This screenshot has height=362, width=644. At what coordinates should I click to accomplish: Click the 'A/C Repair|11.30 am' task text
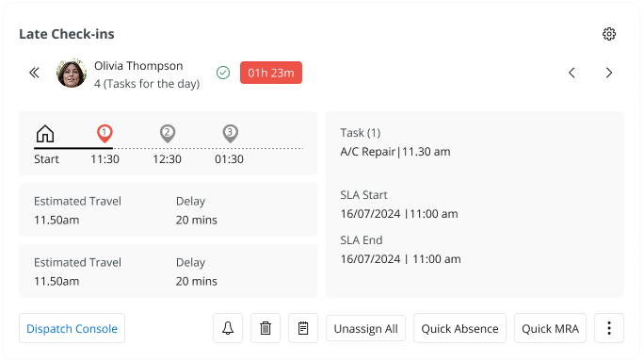[x=395, y=152]
